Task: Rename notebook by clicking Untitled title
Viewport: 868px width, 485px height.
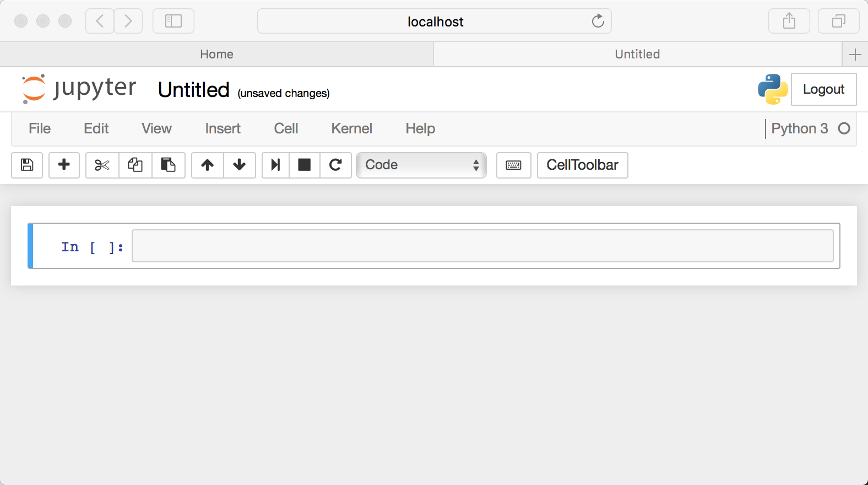Action: 193,90
